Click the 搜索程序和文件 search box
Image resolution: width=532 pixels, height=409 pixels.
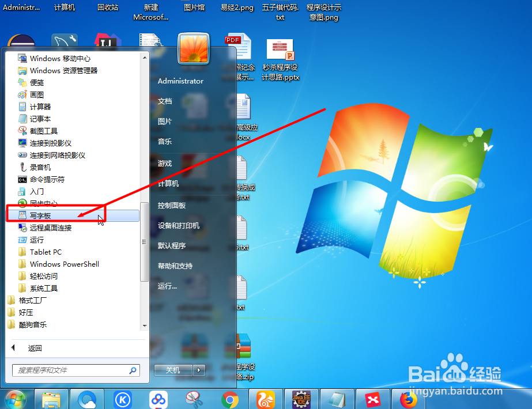coord(76,370)
